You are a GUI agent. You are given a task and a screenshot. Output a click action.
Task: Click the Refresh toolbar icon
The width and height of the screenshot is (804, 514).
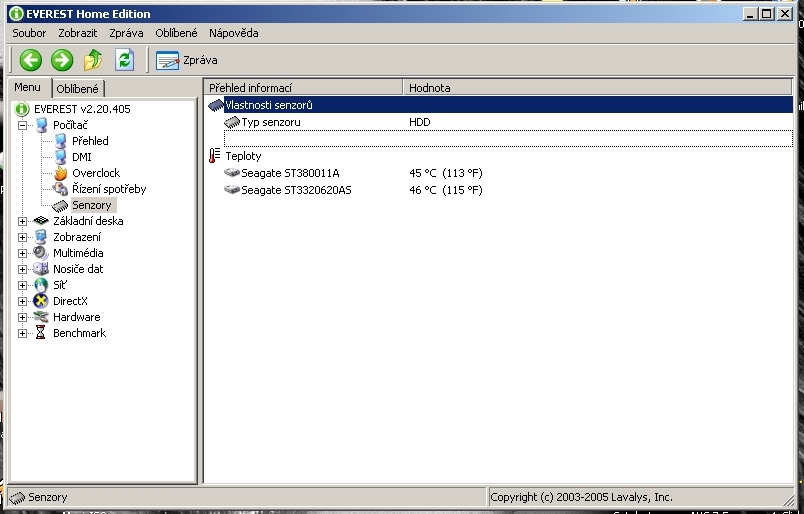pyautogui.click(x=124, y=60)
